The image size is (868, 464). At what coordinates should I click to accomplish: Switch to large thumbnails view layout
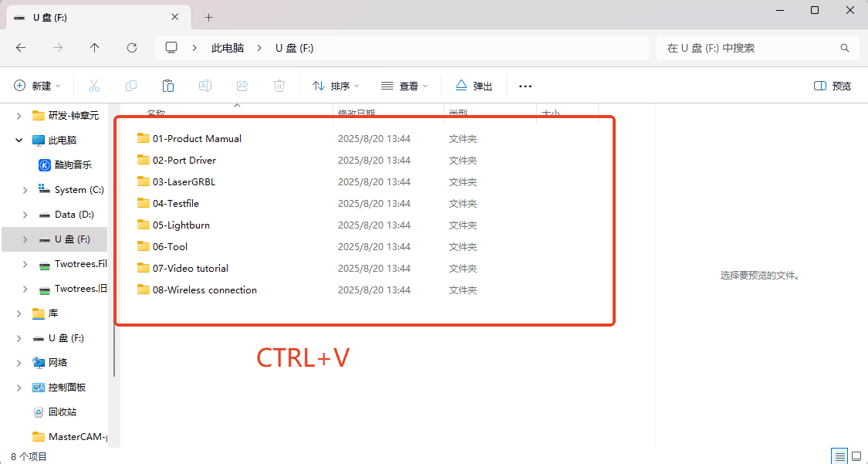[x=856, y=456]
